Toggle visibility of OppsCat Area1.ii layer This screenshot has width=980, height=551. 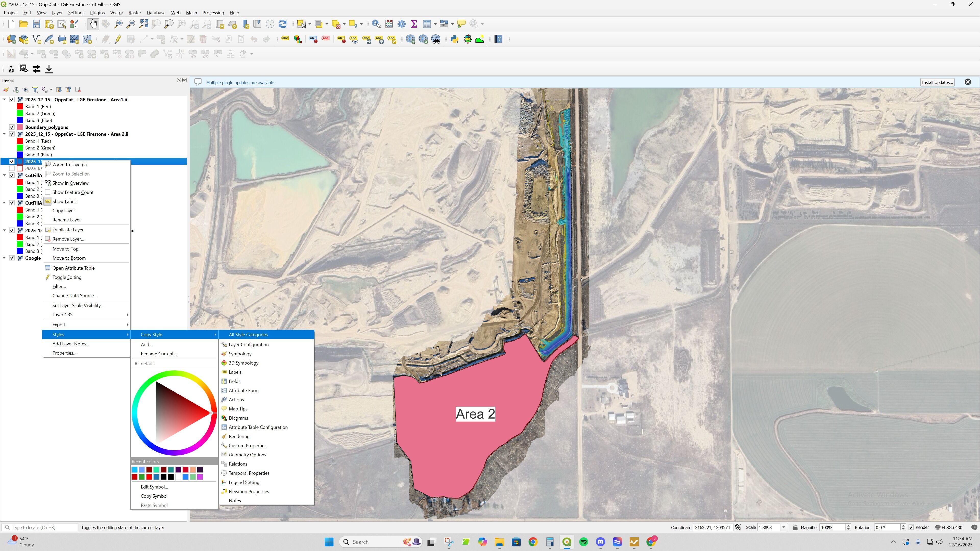12,100
